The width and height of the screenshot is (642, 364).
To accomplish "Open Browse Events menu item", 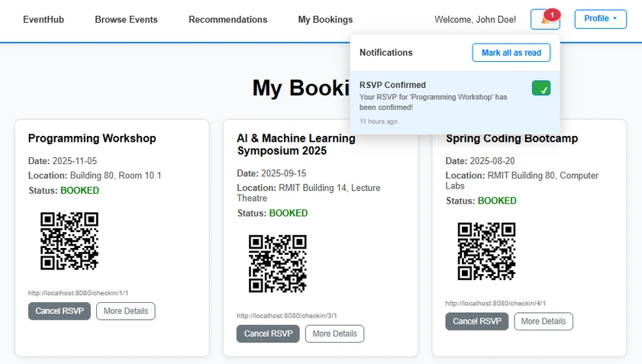I will 126,20.
